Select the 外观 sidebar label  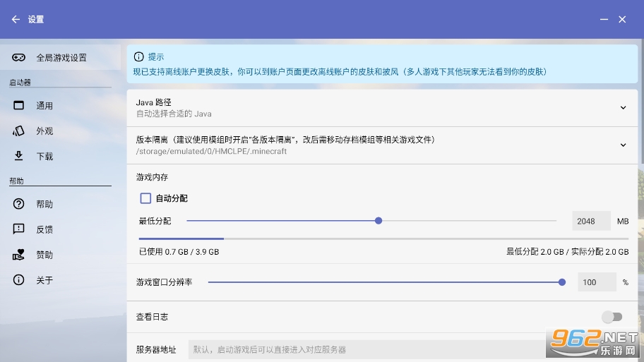click(44, 131)
